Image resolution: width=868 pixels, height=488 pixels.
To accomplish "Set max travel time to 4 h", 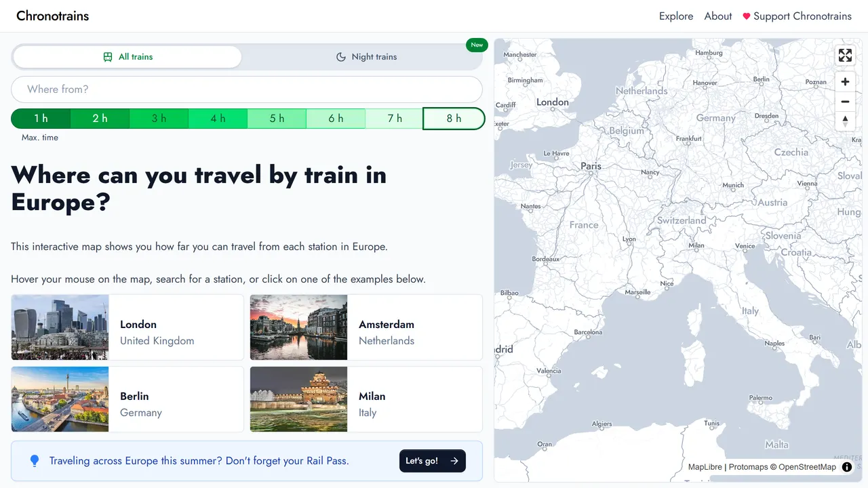I will (x=218, y=119).
